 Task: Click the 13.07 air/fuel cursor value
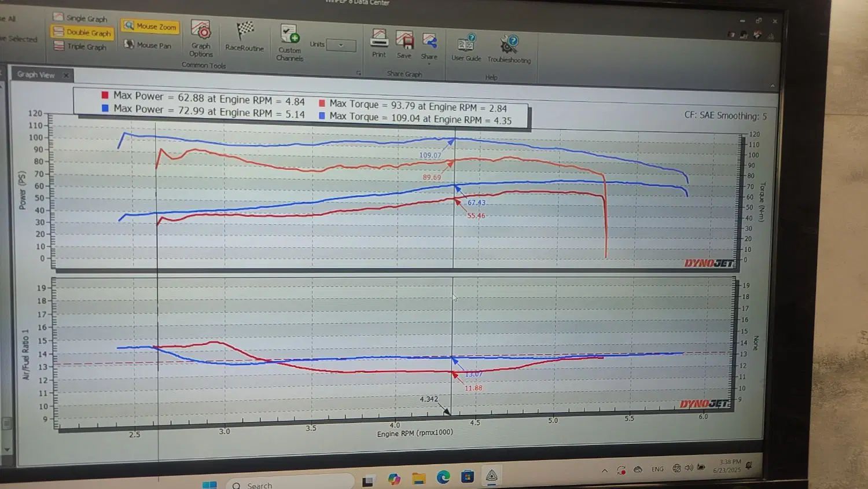coord(473,374)
